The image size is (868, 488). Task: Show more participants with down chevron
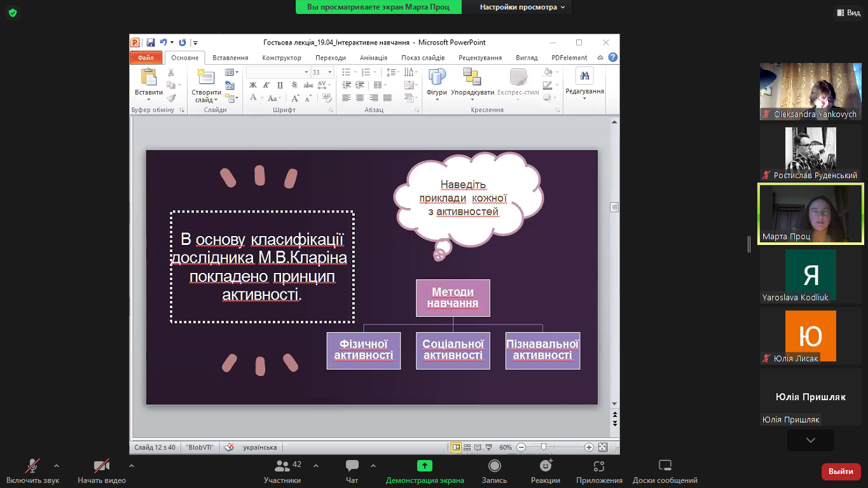pos(810,440)
